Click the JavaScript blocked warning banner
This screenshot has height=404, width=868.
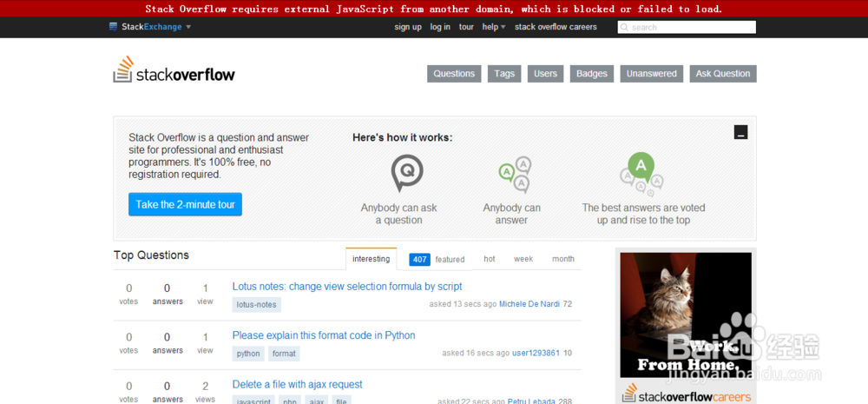[434, 9]
